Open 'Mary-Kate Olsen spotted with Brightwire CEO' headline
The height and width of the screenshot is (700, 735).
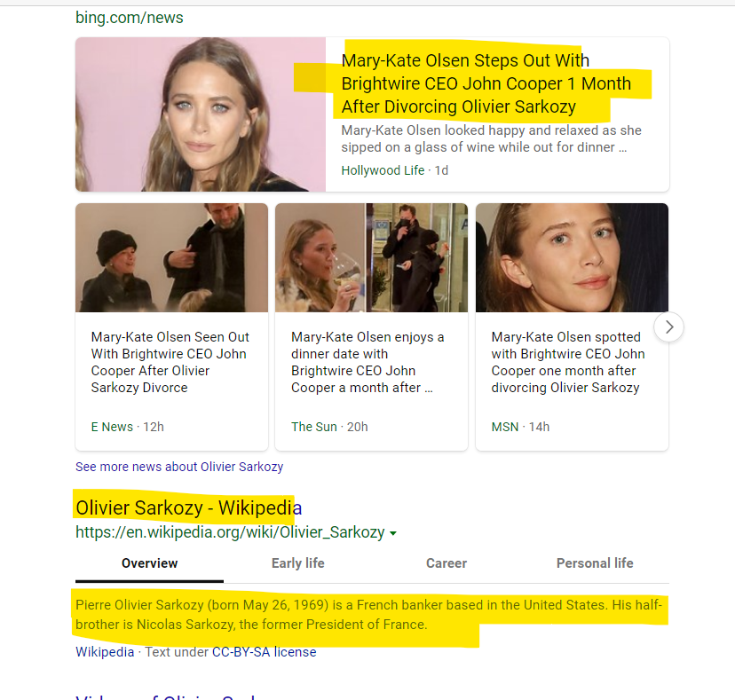click(567, 362)
